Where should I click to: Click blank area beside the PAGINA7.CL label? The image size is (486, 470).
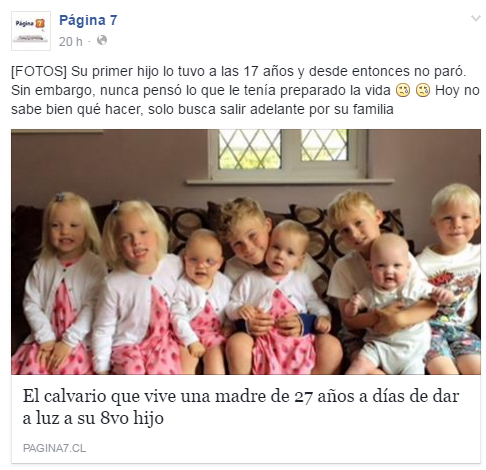tap(283, 448)
